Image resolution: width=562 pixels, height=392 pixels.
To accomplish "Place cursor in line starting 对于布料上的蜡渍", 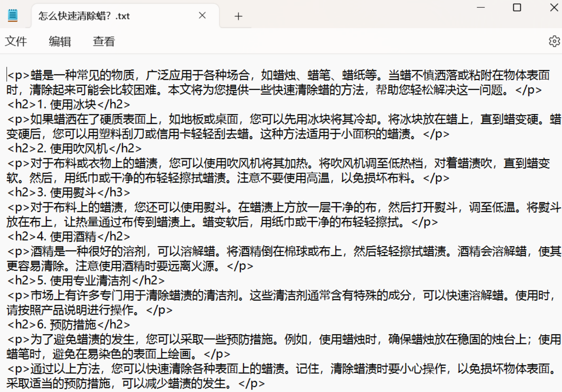I will [284, 207].
